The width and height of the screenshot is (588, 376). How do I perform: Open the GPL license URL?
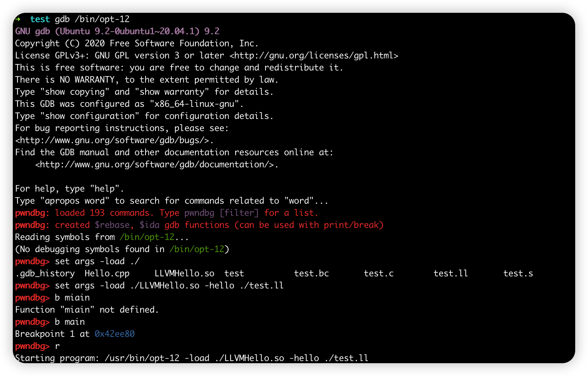314,56
